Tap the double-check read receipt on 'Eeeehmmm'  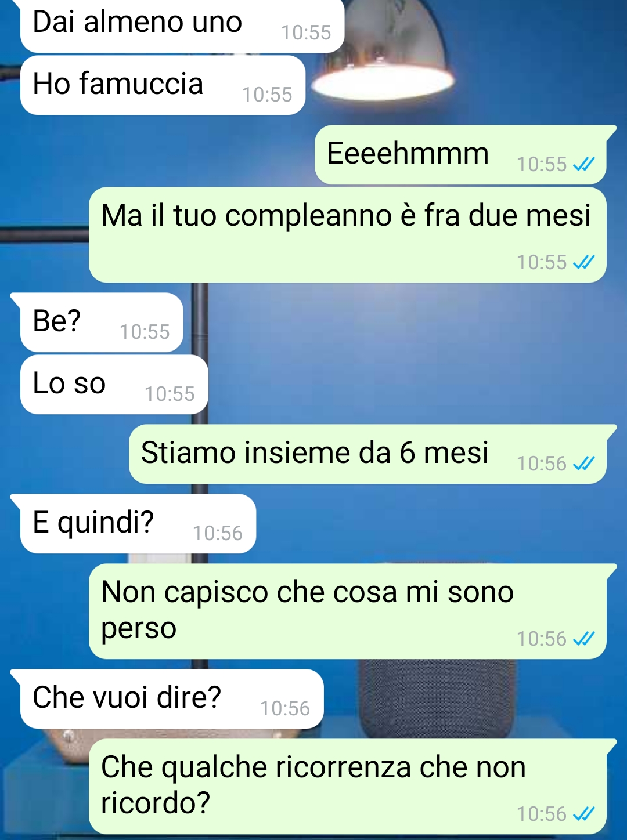[x=583, y=165]
